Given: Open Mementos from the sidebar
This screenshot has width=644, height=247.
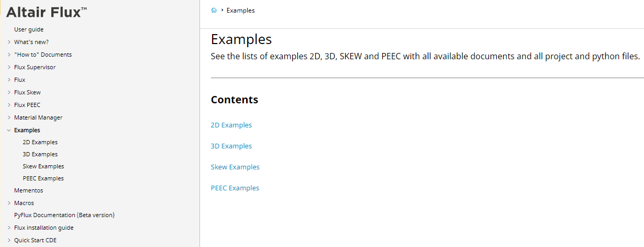Looking at the screenshot, I should pos(29,190).
